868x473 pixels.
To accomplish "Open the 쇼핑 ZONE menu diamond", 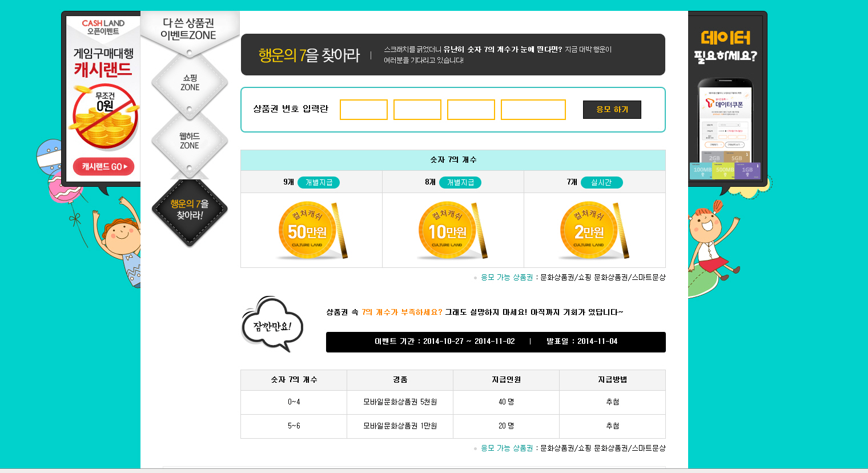I will coord(190,83).
